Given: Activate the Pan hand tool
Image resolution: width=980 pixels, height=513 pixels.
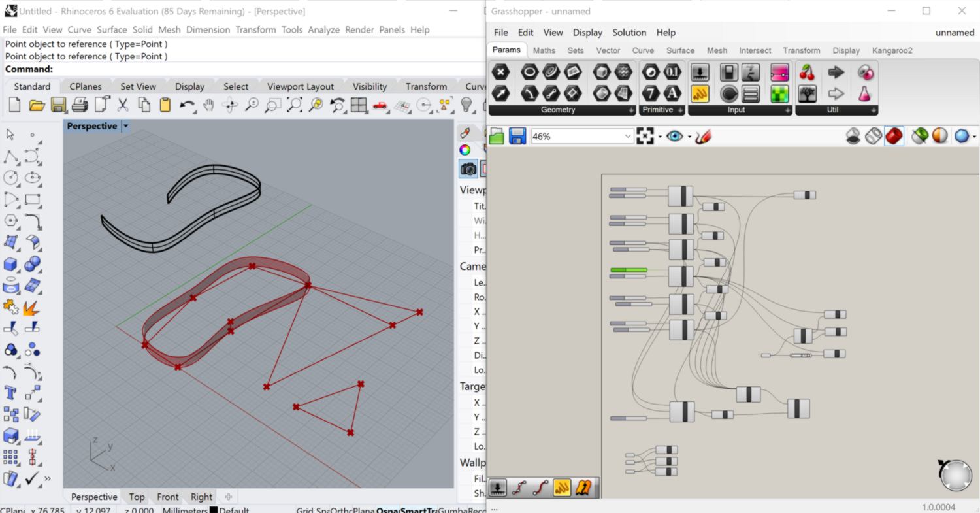Looking at the screenshot, I should click(x=208, y=105).
